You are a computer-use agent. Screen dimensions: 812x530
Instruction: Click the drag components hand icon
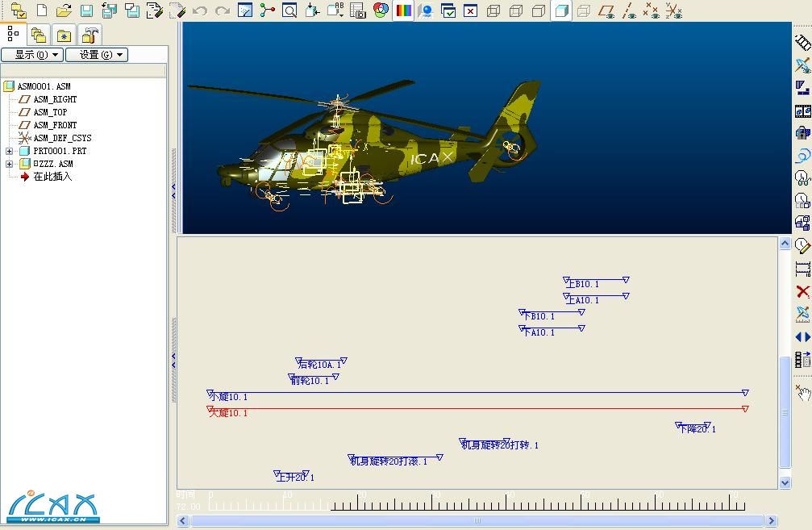click(802, 392)
